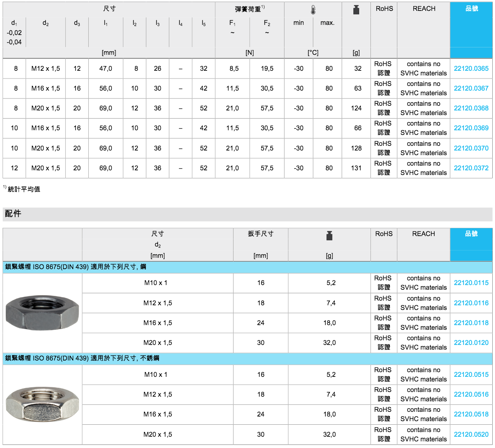Open stainless nut part 22120.0518

[471, 414]
